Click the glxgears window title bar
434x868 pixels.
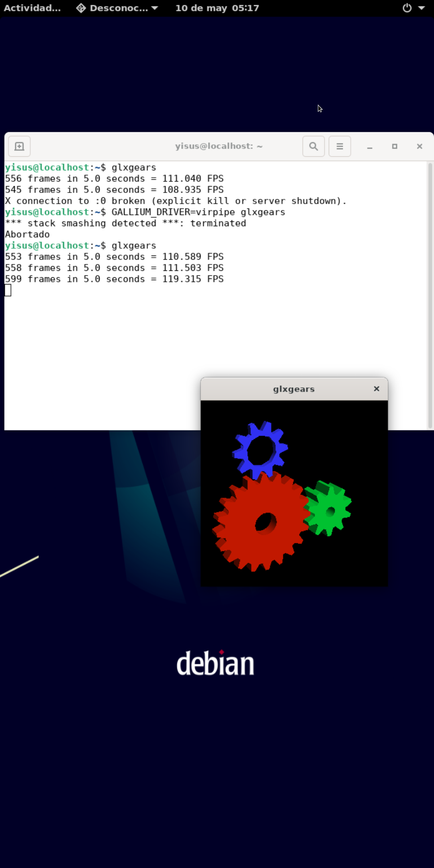click(x=293, y=389)
